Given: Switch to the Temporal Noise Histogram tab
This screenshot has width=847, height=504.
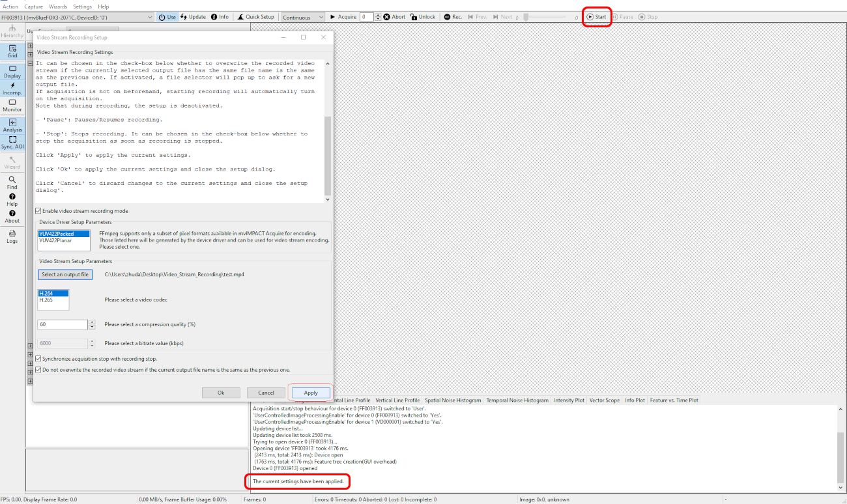Looking at the screenshot, I should (517, 400).
